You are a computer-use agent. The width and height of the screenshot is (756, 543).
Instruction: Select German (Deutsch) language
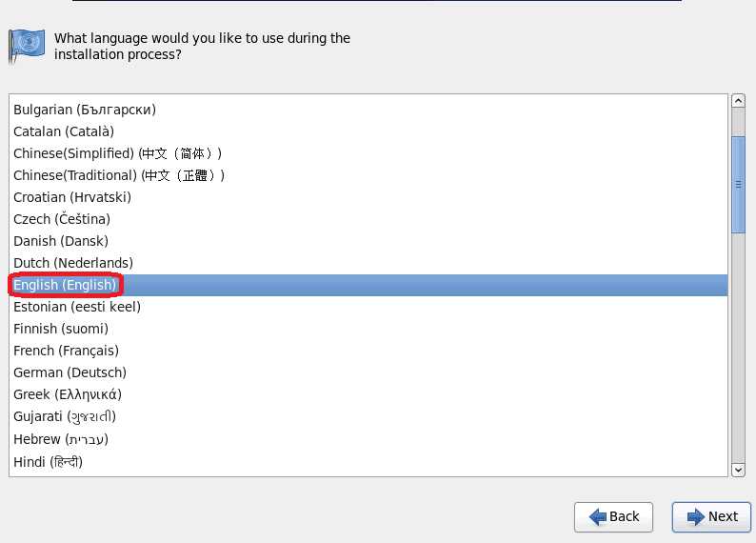[368, 372]
